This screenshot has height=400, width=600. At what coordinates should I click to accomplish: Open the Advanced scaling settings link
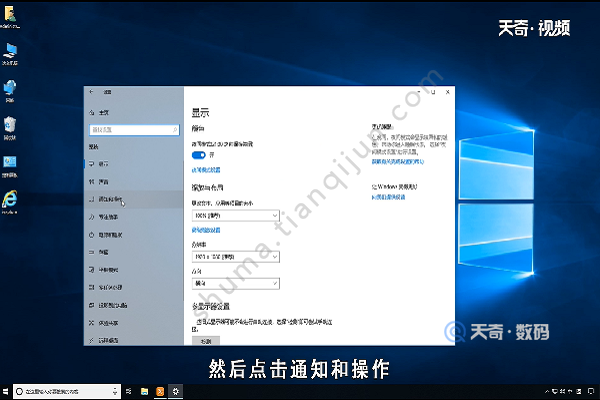[x=206, y=230]
